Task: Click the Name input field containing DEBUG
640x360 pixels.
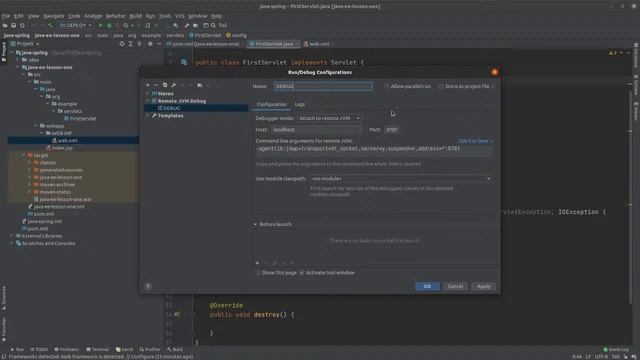Action: [x=323, y=86]
